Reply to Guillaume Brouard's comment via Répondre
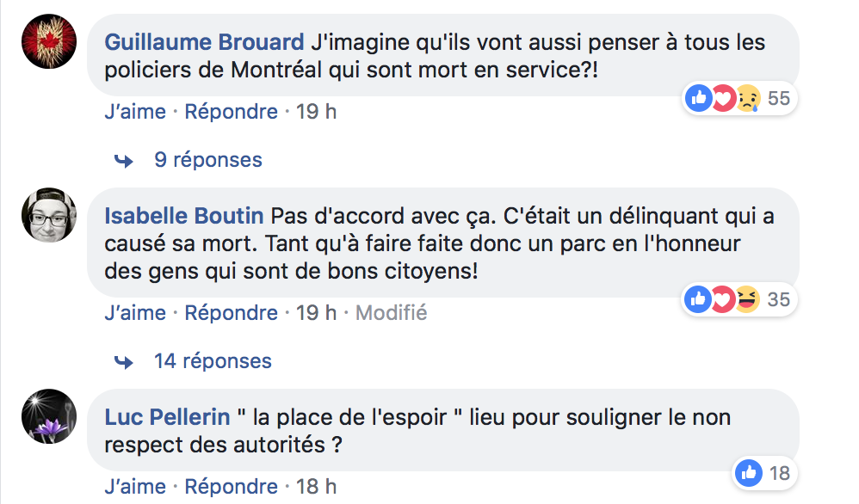This screenshot has width=859, height=504. (x=232, y=112)
